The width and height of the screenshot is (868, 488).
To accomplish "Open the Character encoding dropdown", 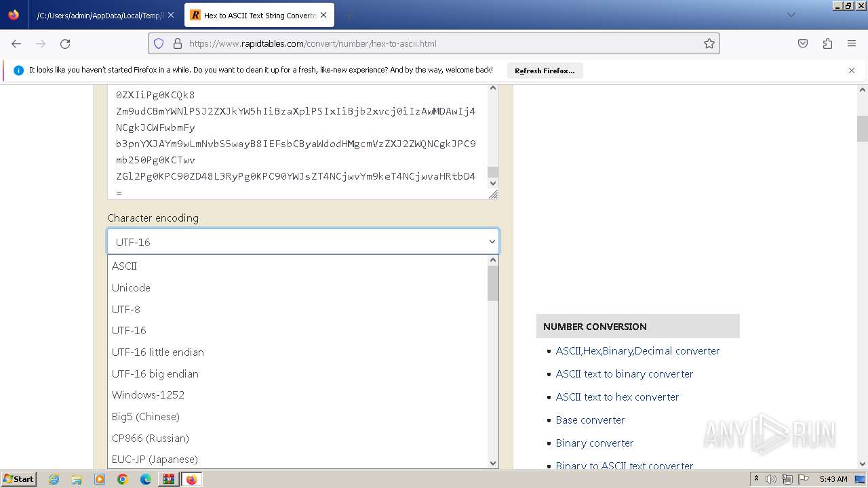I will pos(303,242).
